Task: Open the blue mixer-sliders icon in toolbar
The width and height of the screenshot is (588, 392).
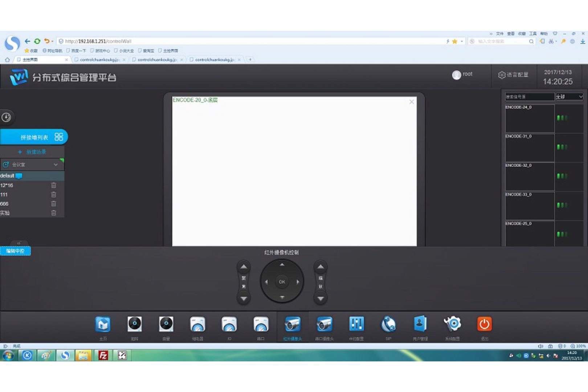Action: (x=356, y=324)
